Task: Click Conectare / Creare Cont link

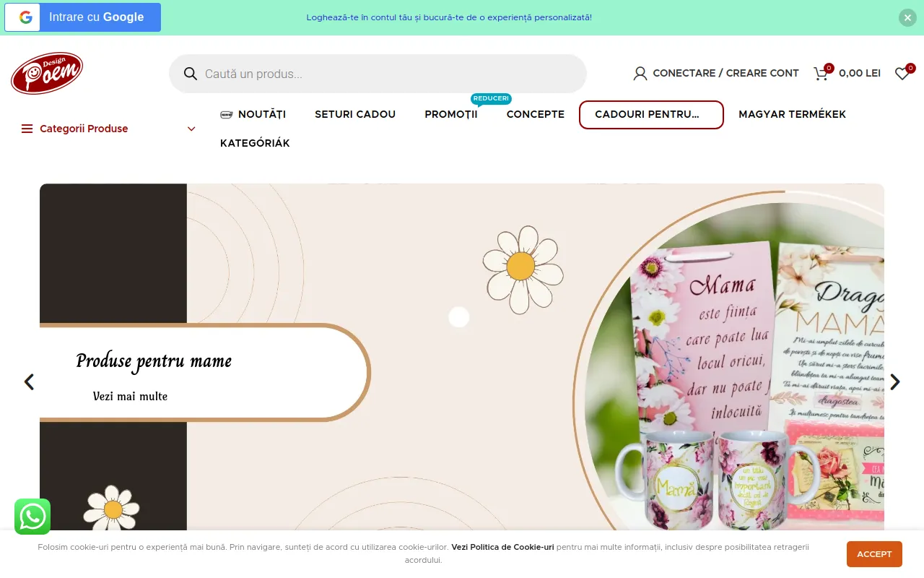Action: coord(725,73)
